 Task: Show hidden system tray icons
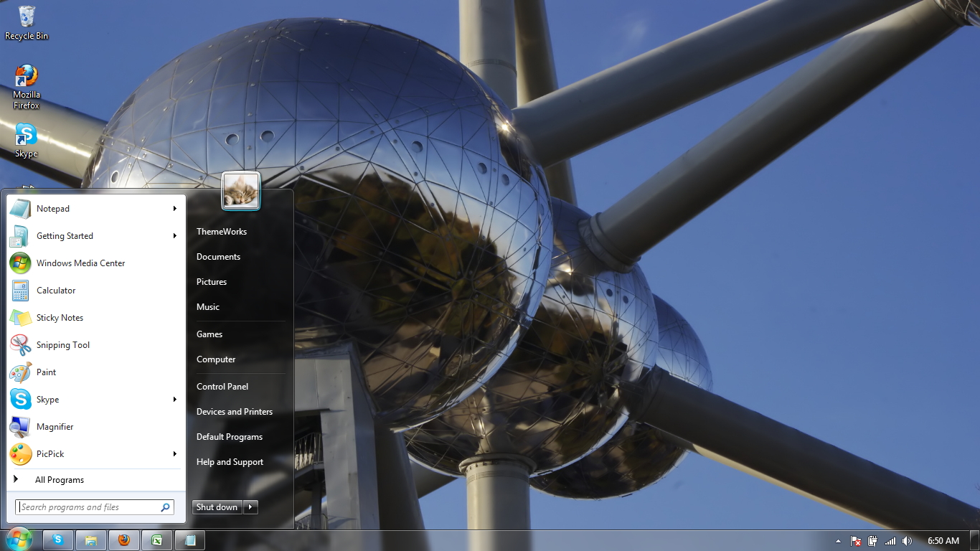838,540
